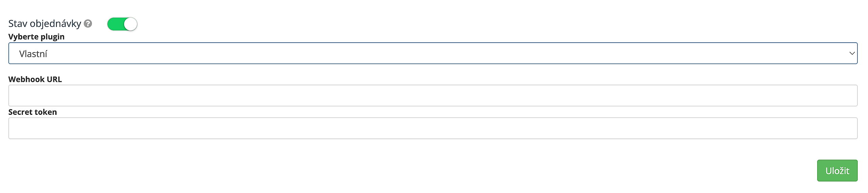The height and width of the screenshot is (193, 868).
Task: Click the help icon beside Stav objednávky
Action: (88, 24)
